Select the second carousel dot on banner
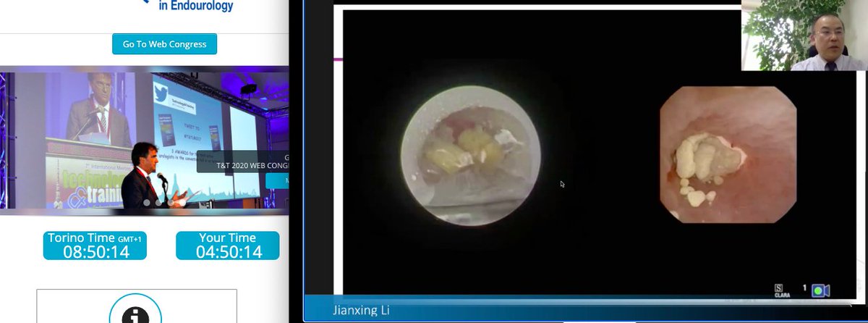The width and height of the screenshot is (868, 323). 158,203
